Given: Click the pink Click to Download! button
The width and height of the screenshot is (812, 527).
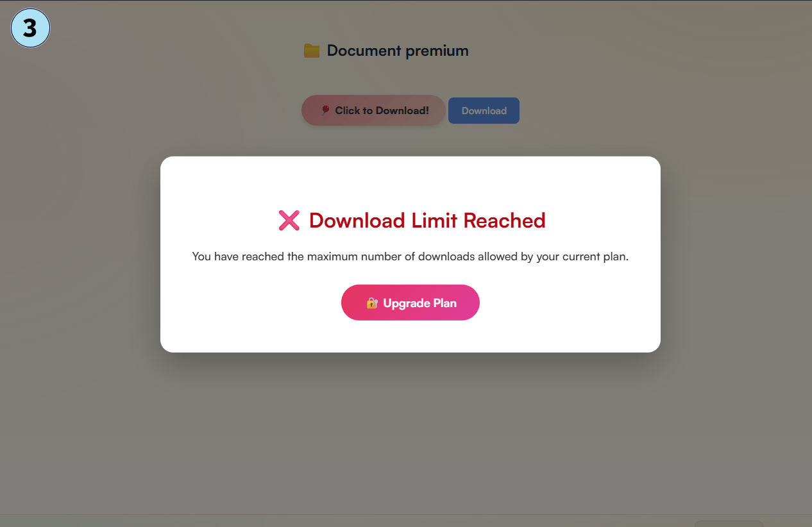Looking at the screenshot, I should [x=373, y=110].
